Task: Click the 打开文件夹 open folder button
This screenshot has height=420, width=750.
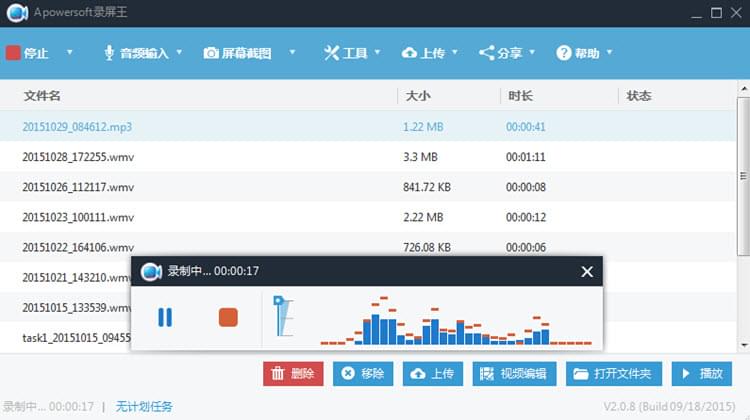Action: 614,374
